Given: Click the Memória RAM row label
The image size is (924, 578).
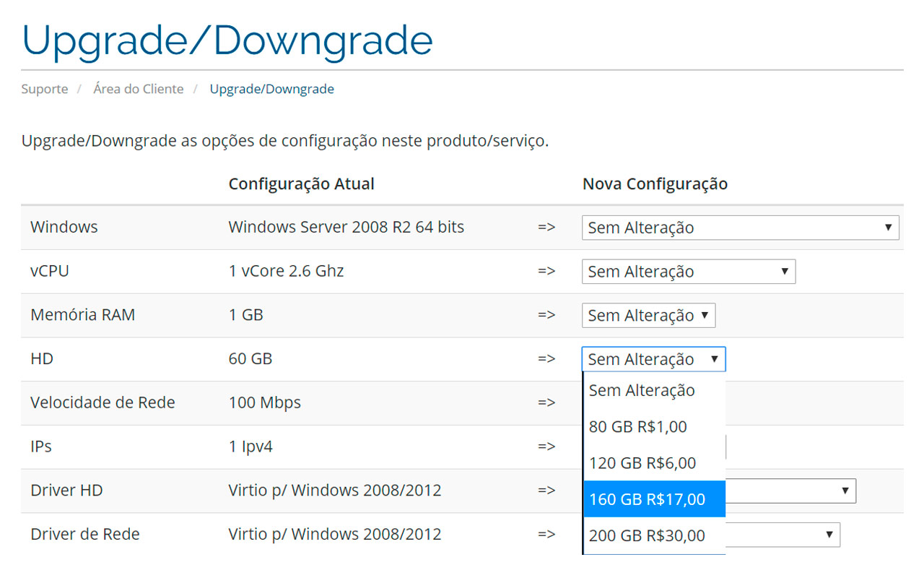Looking at the screenshot, I should click(x=83, y=315).
